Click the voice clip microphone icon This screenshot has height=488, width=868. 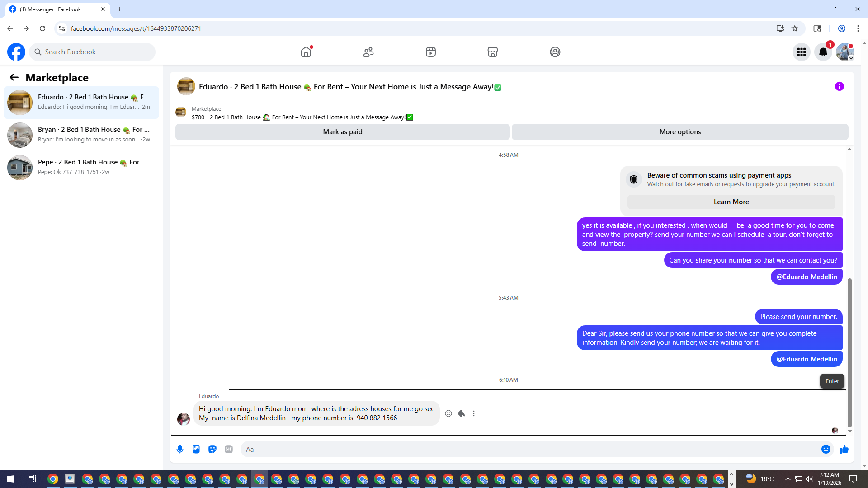(x=180, y=449)
